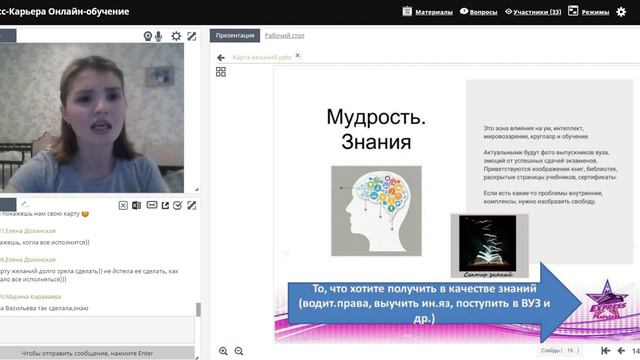Switch to the Рабочий стол tab
The height and width of the screenshot is (360, 640).
[284, 36]
